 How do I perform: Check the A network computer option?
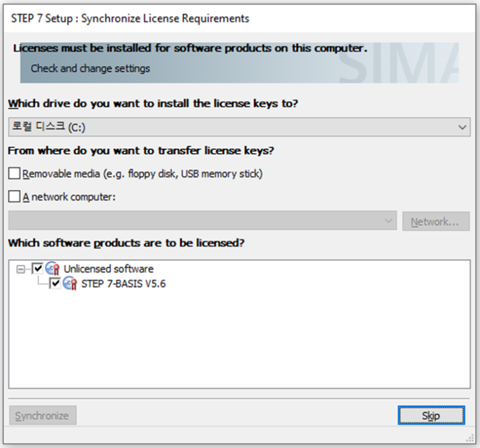[x=14, y=196]
